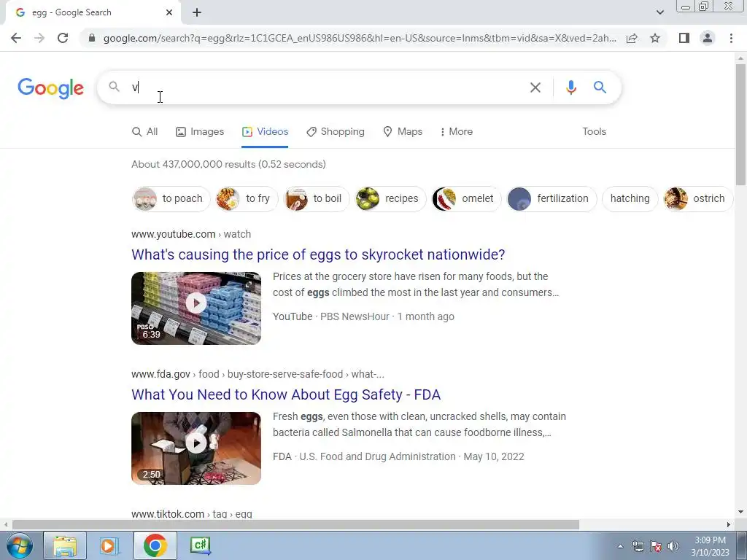Click the www.fda.gov breadcrumb URL
The width and height of the screenshot is (747, 560).
(x=258, y=374)
